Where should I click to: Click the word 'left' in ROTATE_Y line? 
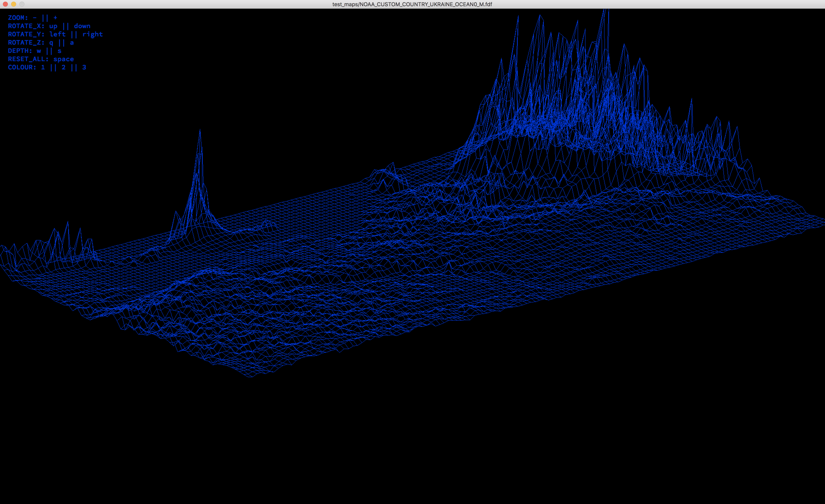coord(57,34)
